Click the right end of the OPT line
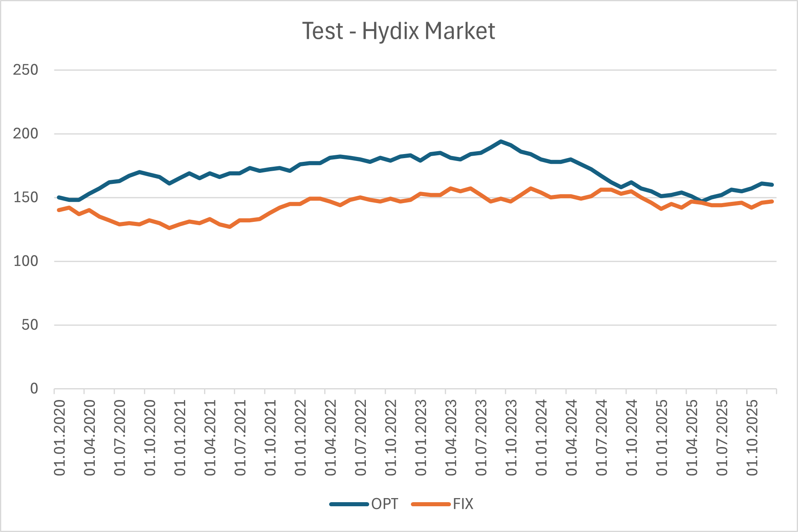 click(772, 185)
